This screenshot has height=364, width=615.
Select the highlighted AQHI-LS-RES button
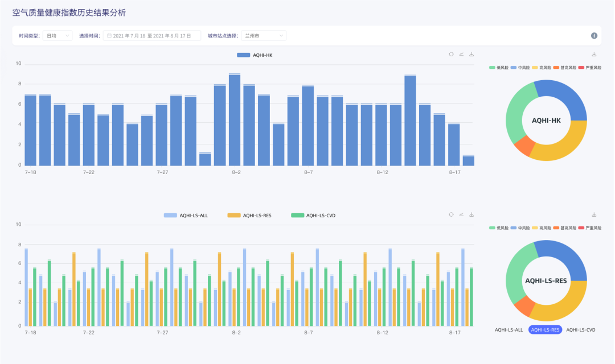[545, 330]
